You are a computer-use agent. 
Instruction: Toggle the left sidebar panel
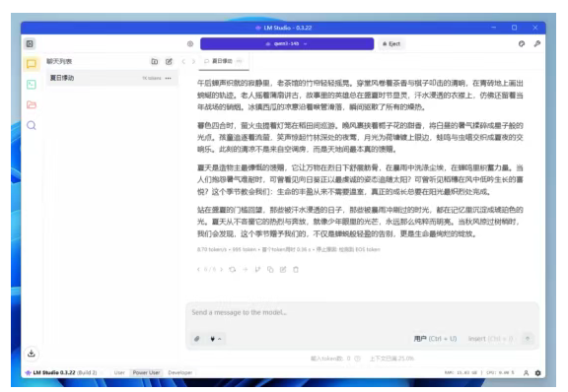[x=30, y=43]
